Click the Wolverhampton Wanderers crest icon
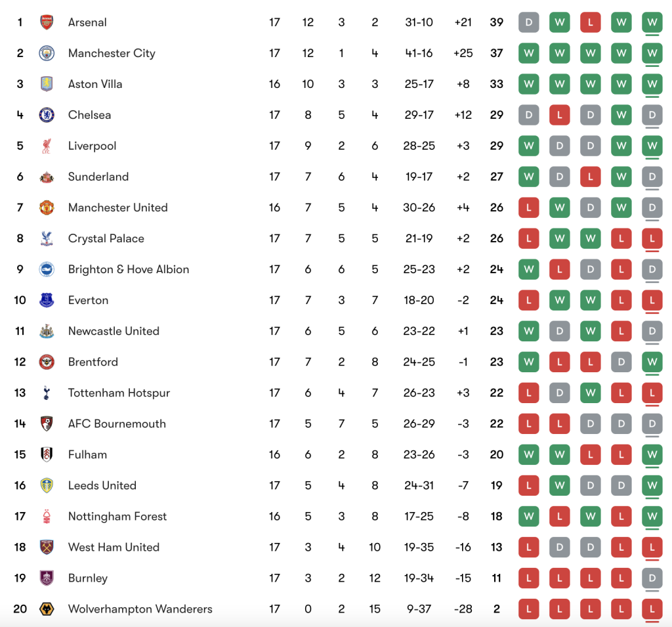This screenshot has height=627, width=672. click(x=47, y=609)
